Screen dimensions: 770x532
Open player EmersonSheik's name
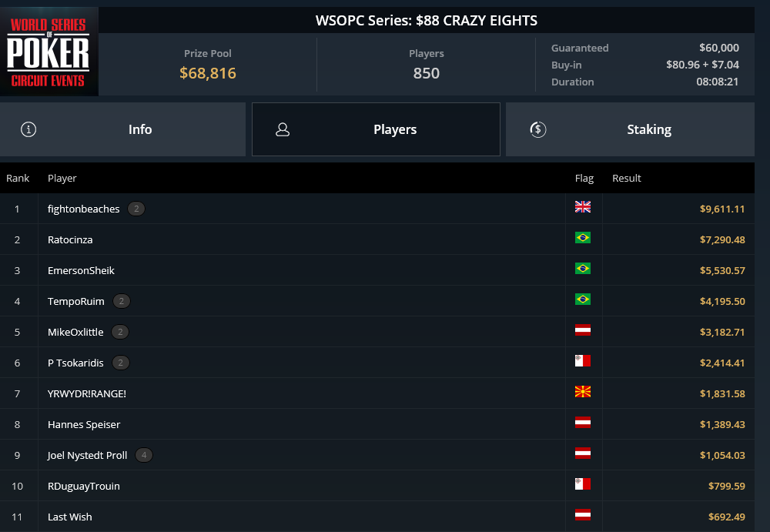(x=81, y=271)
